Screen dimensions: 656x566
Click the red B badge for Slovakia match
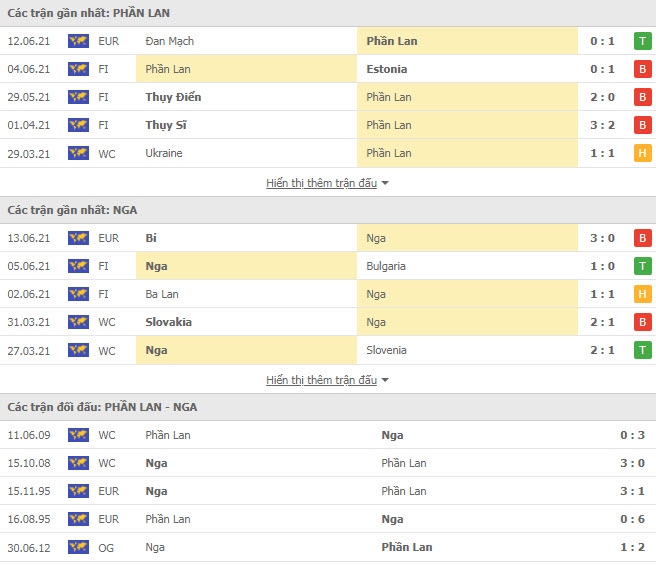pos(643,322)
